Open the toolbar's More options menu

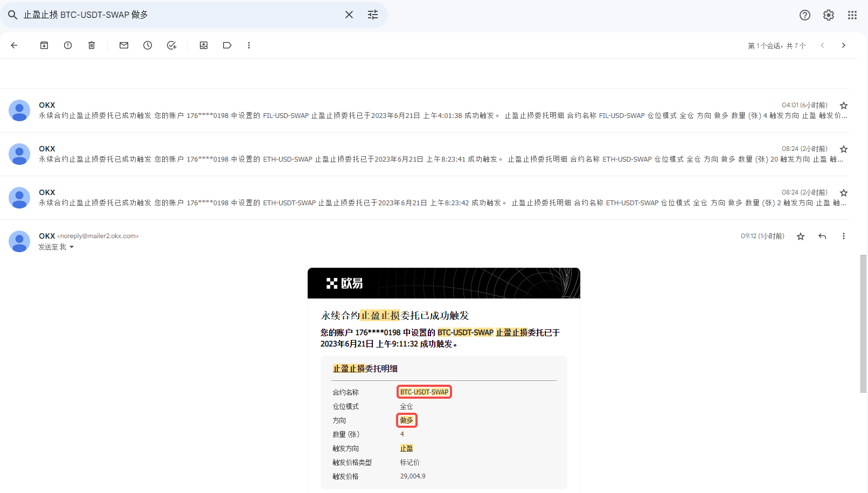point(249,45)
